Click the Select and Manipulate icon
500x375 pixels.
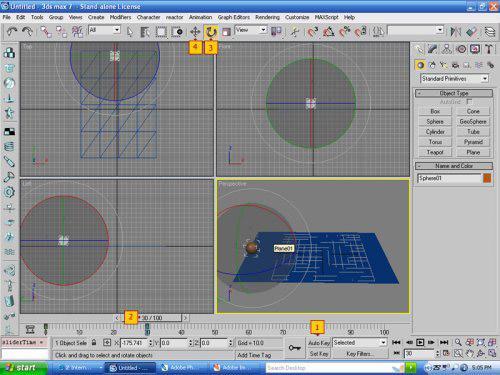pyautogui.click(x=295, y=32)
